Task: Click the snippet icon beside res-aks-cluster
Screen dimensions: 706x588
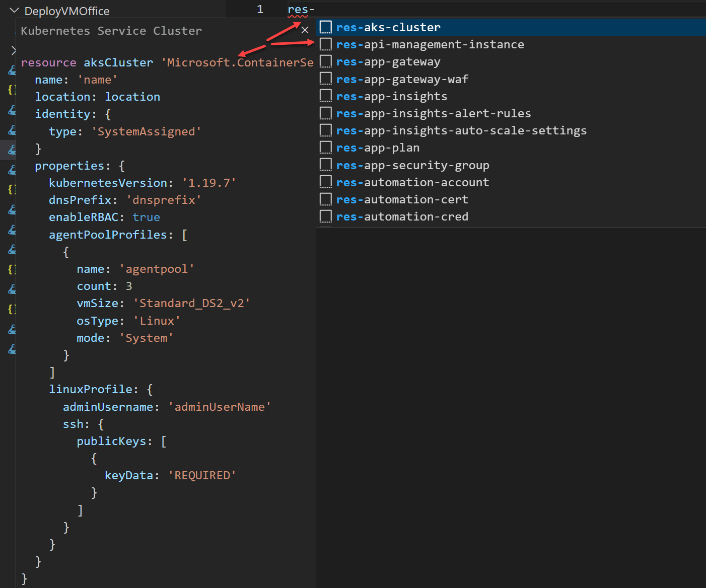Action: pyautogui.click(x=326, y=27)
